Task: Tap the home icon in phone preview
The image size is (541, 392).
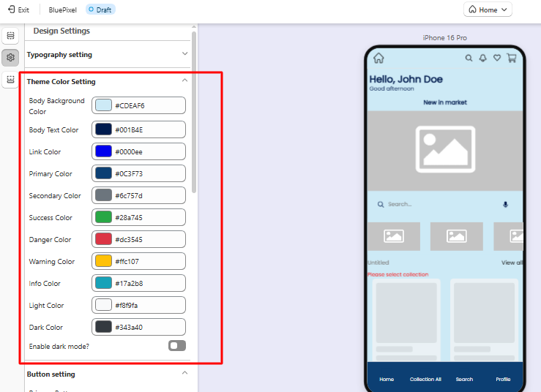Action: 378,59
